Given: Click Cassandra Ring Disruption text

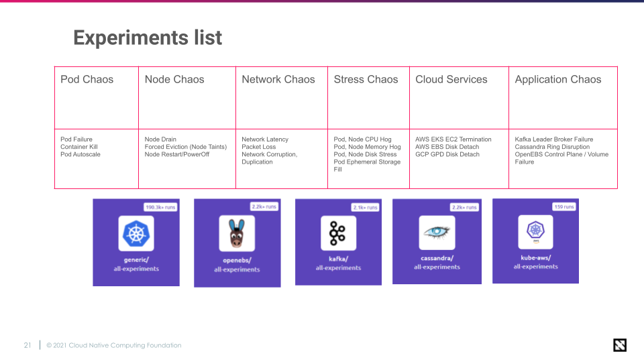Looking at the screenshot, I should [552, 147].
